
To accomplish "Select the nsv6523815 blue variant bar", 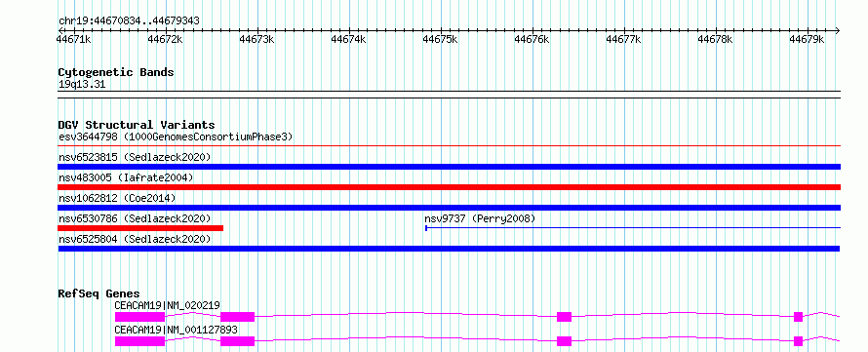I will pyautogui.click(x=449, y=167).
